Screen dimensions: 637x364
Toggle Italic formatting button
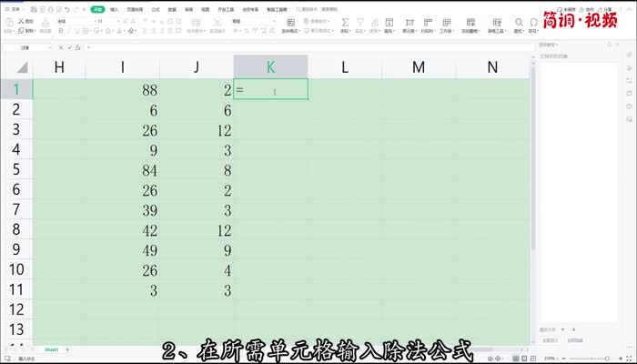[68, 30]
